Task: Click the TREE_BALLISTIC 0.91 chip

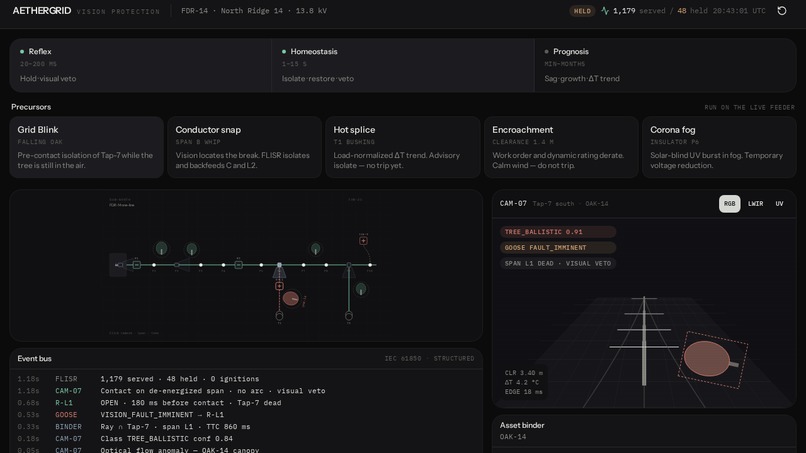Action: coord(558,232)
